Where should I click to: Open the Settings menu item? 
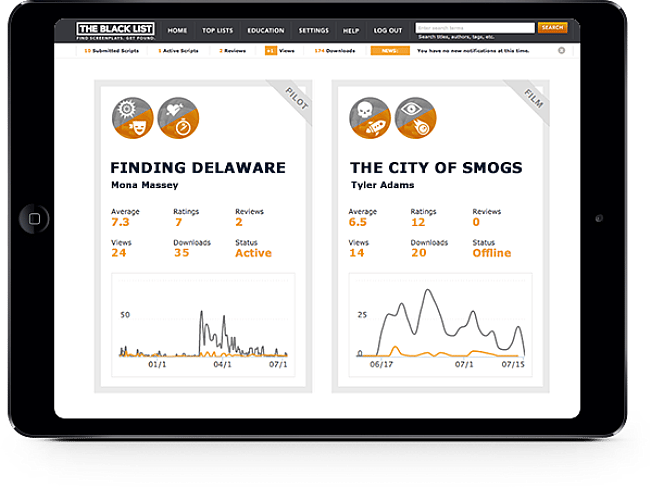[x=313, y=30]
